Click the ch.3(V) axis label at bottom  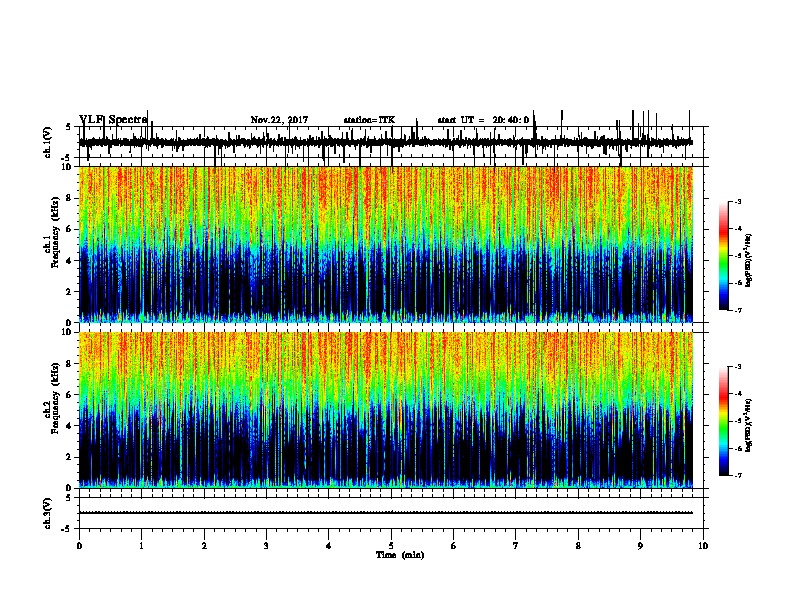(x=48, y=513)
